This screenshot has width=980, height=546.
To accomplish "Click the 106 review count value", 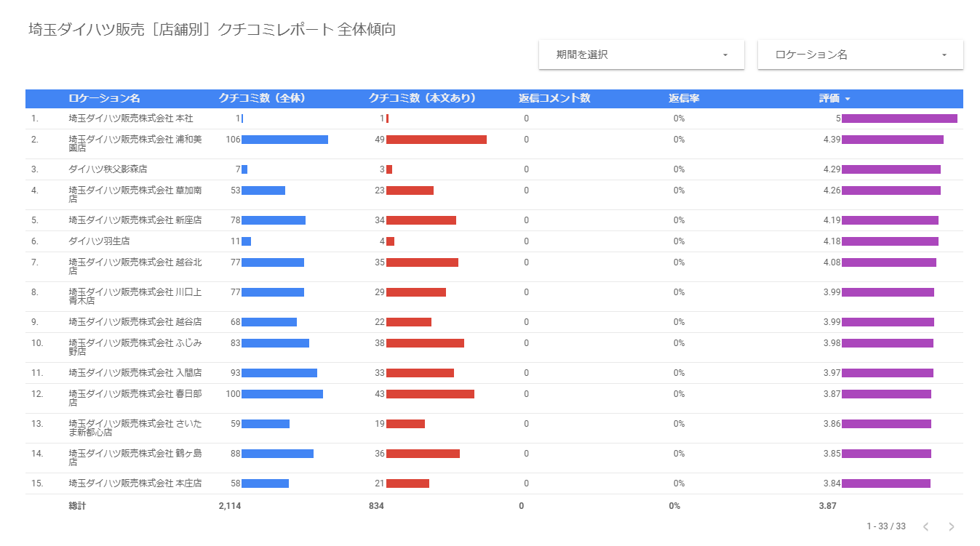I will click(233, 140).
